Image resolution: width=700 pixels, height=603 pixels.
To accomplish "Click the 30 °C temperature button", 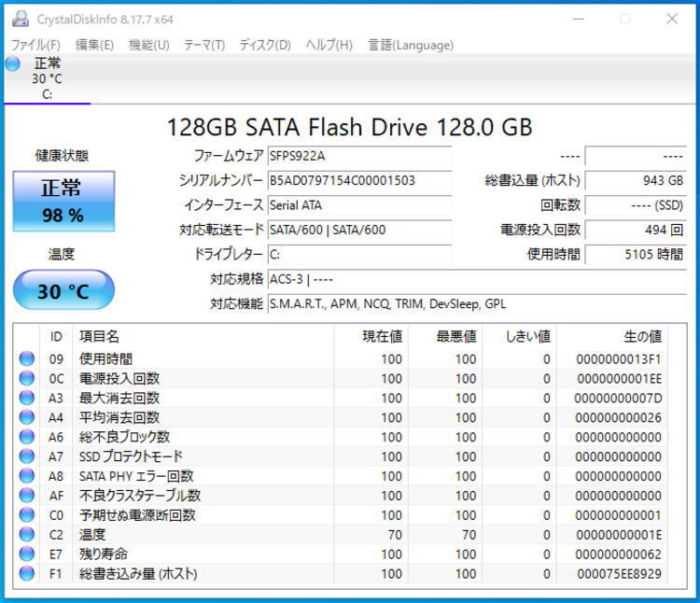I will click(63, 290).
